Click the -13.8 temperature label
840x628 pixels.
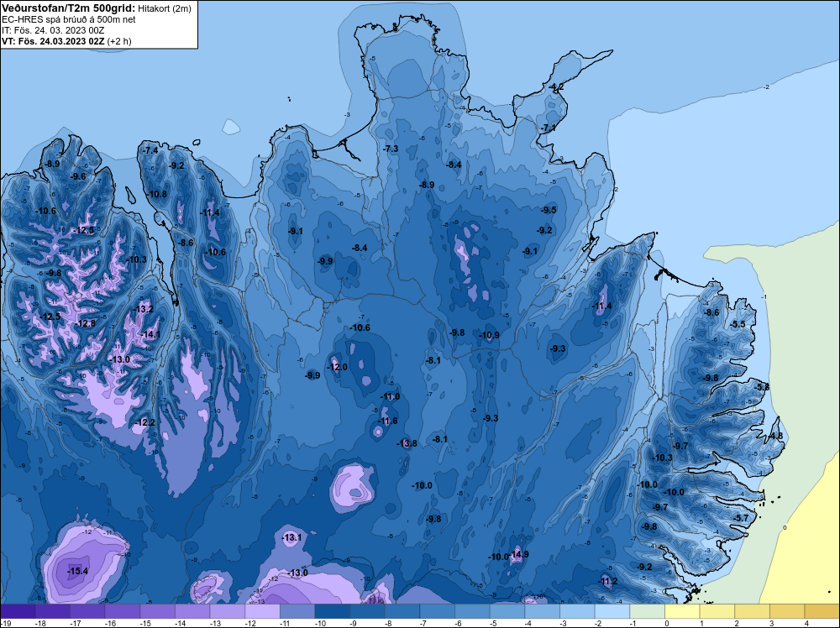coord(407,443)
